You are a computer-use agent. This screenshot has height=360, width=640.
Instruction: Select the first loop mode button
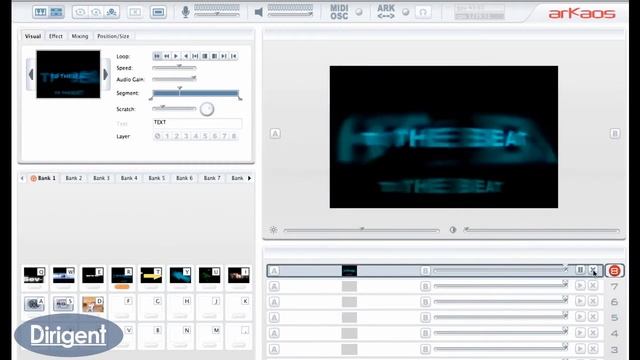[157, 56]
